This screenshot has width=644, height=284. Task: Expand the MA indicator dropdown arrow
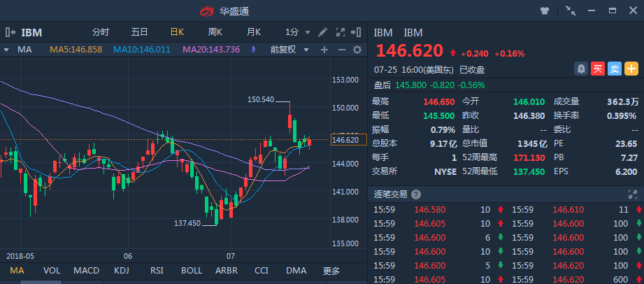(6, 50)
